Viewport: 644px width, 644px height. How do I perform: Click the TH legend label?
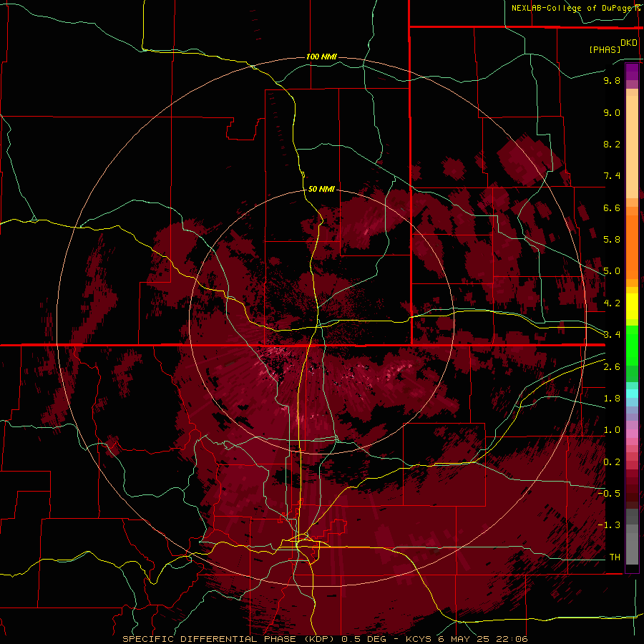(615, 557)
